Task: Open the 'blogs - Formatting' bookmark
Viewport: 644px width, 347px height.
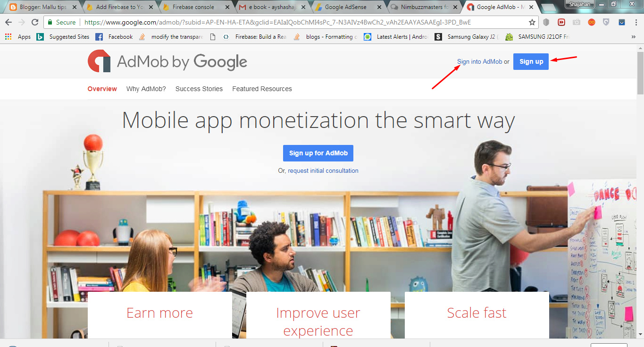Action: tap(325, 37)
